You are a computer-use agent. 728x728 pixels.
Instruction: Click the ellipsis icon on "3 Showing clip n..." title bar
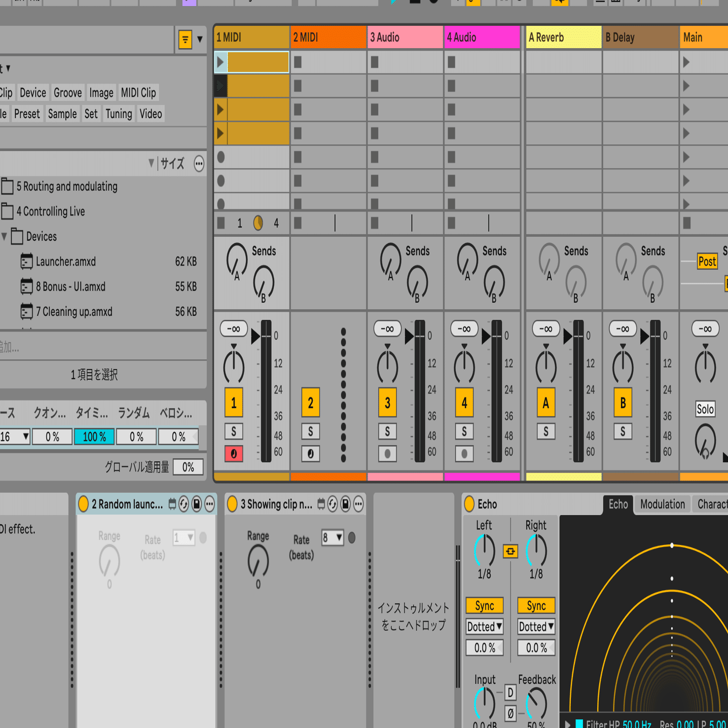click(x=358, y=504)
